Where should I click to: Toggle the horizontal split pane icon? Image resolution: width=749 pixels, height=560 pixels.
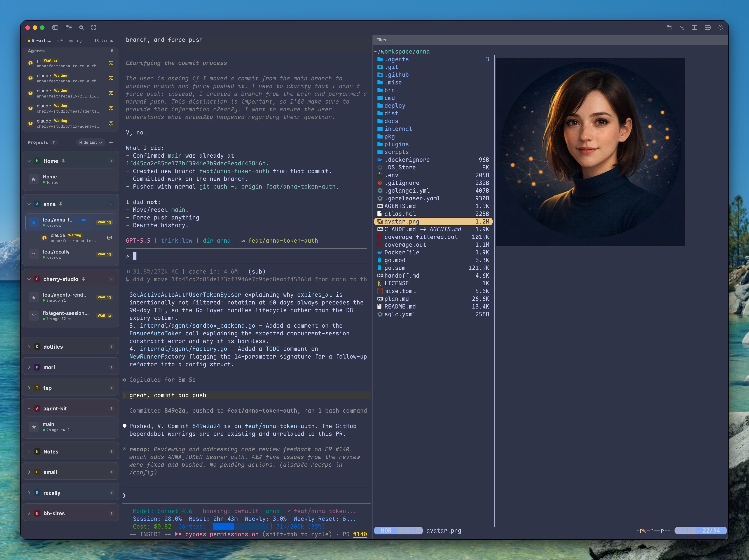(x=708, y=27)
